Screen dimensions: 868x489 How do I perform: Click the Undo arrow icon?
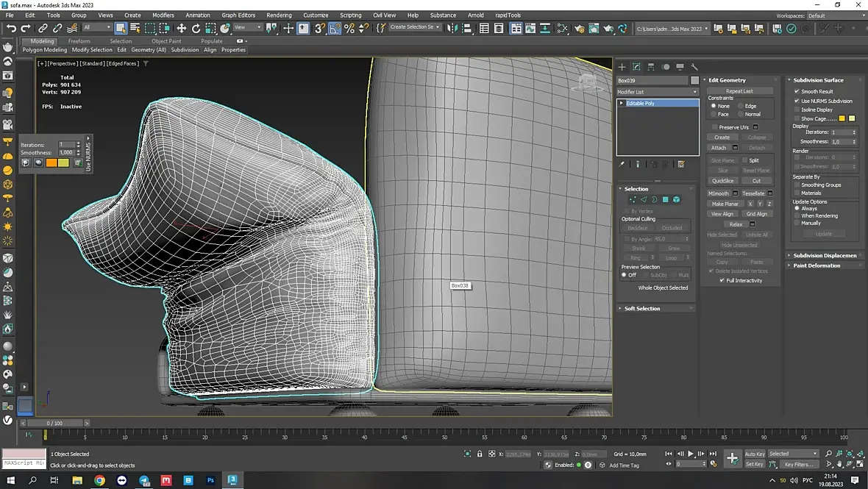click(x=11, y=28)
